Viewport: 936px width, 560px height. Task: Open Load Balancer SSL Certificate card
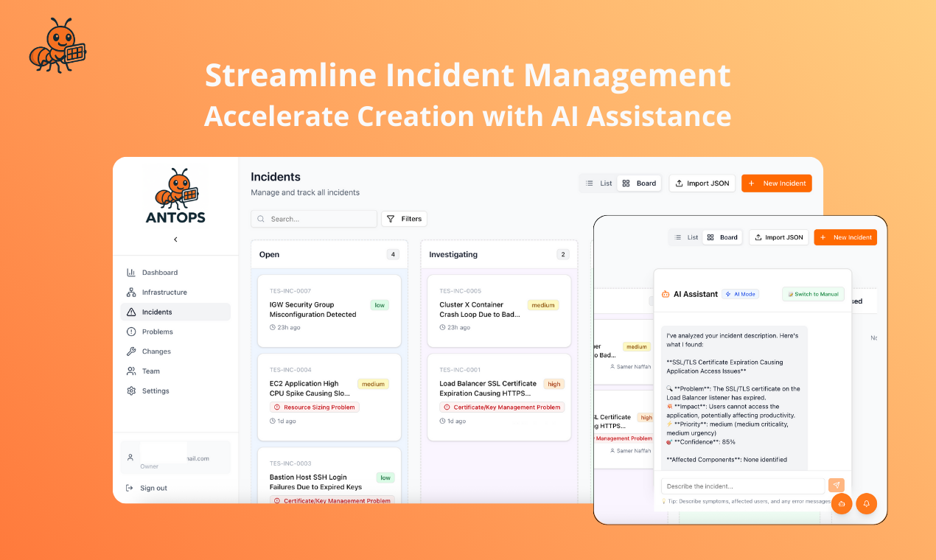pos(500,397)
